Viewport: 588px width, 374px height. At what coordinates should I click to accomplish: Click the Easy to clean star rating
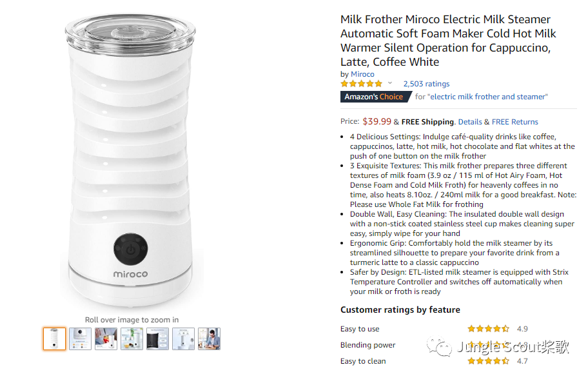[488, 361]
